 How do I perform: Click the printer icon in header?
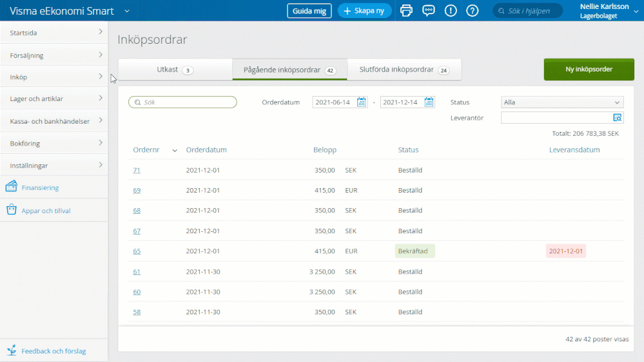tap(406, 11)
